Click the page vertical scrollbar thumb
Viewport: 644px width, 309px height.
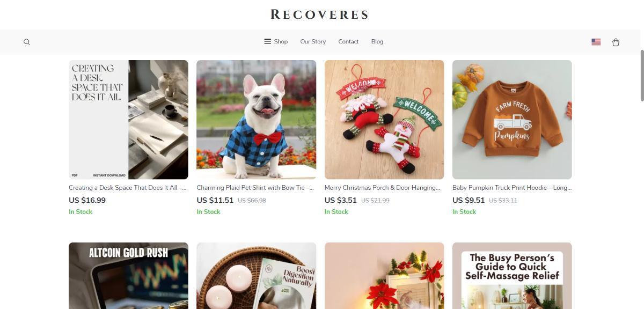(642, 75)
